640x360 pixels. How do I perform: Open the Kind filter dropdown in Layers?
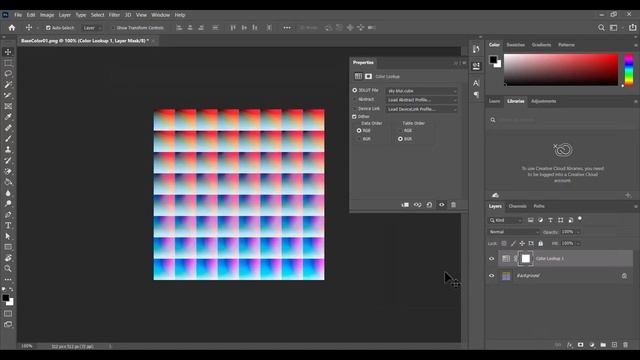[x=506, y=220]
